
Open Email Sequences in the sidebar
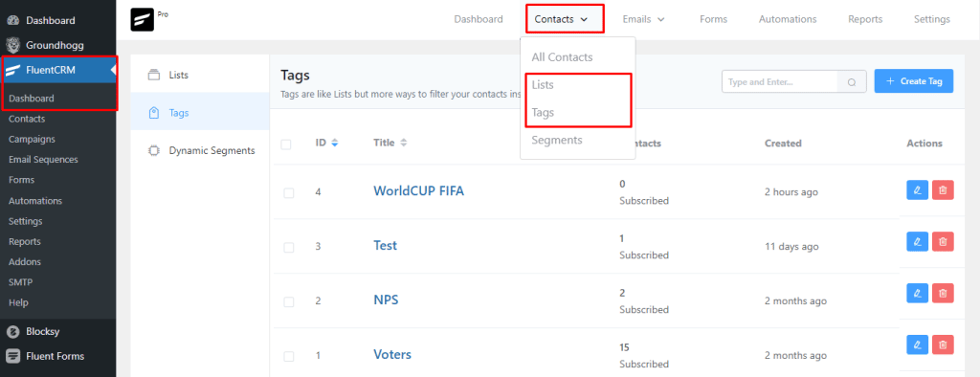point(43,160)
